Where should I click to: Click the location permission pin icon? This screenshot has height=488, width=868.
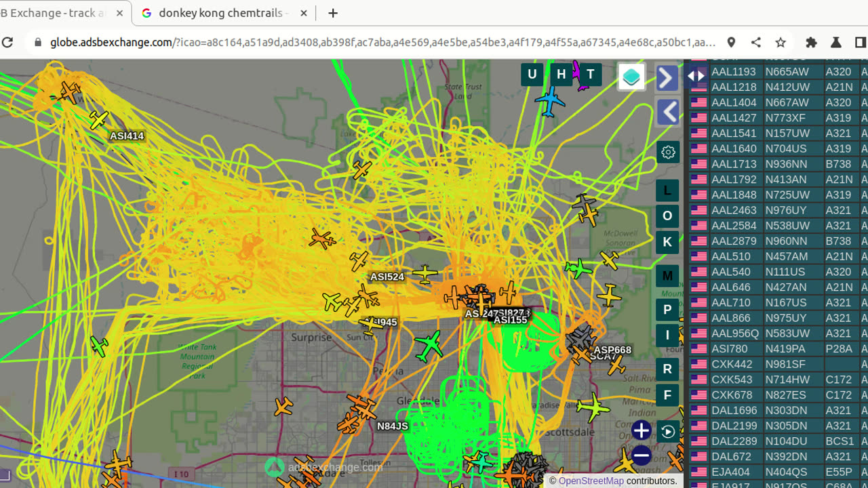pyautogui.click(x=731, y=42)
